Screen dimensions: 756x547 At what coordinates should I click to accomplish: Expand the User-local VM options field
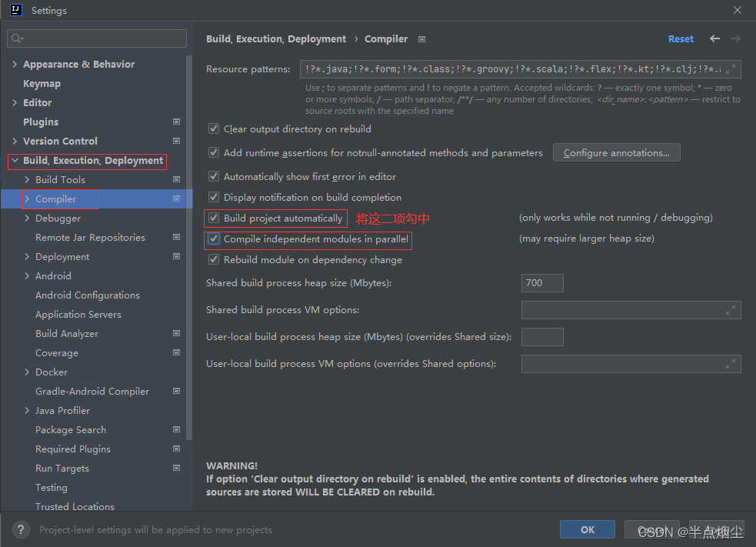(731, 364)
